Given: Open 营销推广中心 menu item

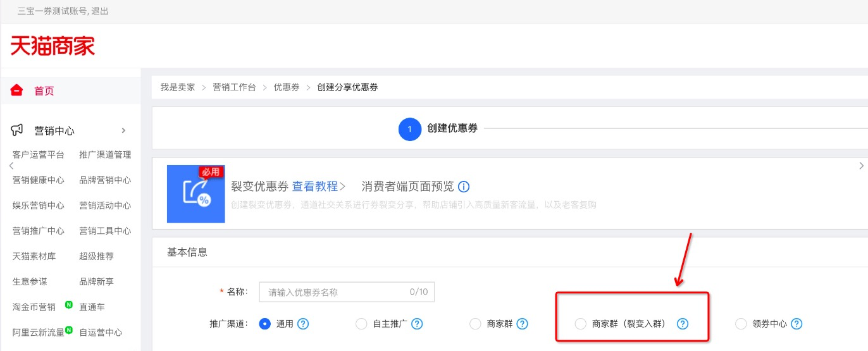Looking at the screenshot, I should click(39, 231).
